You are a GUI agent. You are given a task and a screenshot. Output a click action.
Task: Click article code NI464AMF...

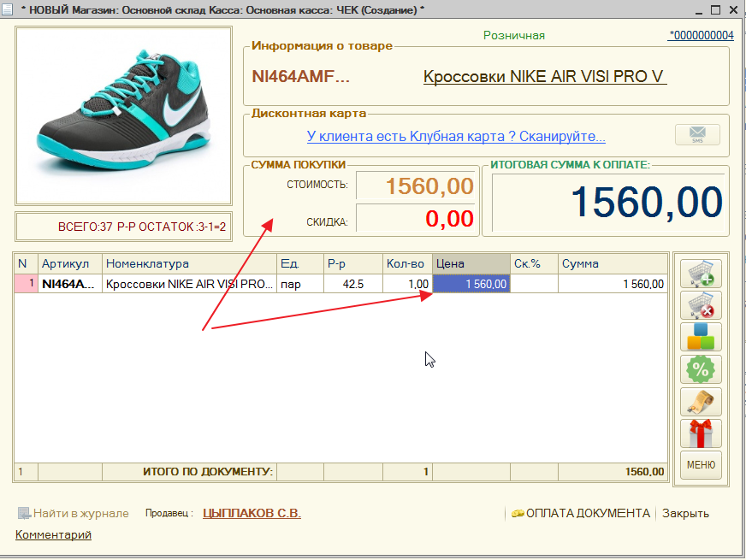click(x=300, y=77)
